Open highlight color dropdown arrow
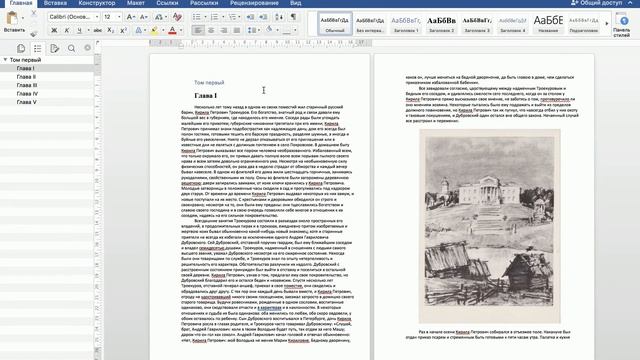The width and height of the screenshot is (640, 360). tap(163, 30)
